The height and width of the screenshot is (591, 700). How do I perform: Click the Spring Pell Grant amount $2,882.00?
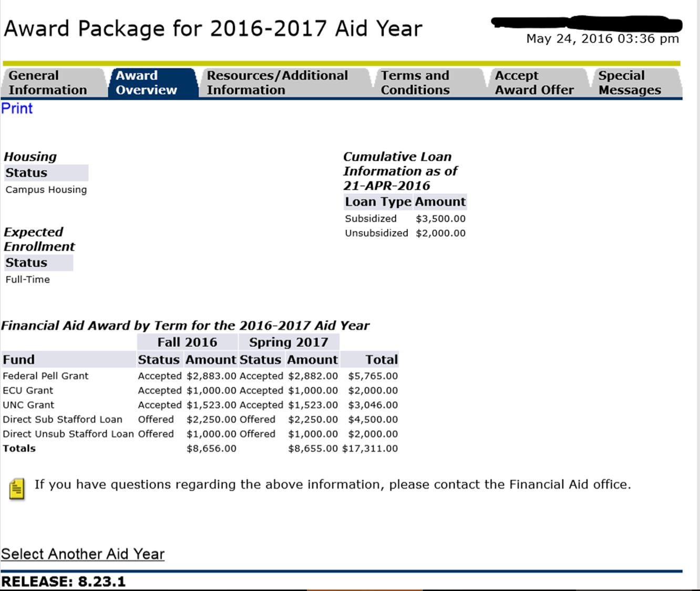pyautogui.click(x=313, y=376)
